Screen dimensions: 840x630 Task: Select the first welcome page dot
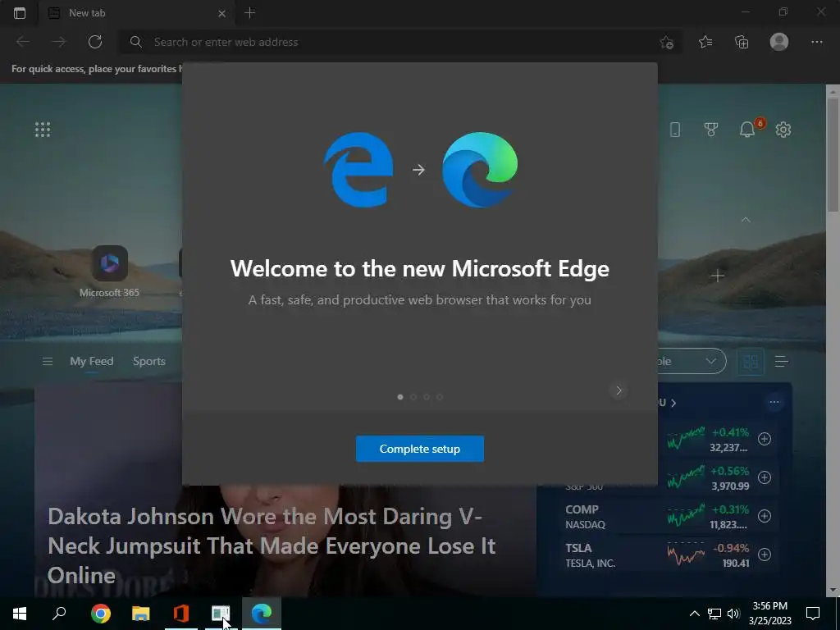pyautogui.click(x=400, y=397)
